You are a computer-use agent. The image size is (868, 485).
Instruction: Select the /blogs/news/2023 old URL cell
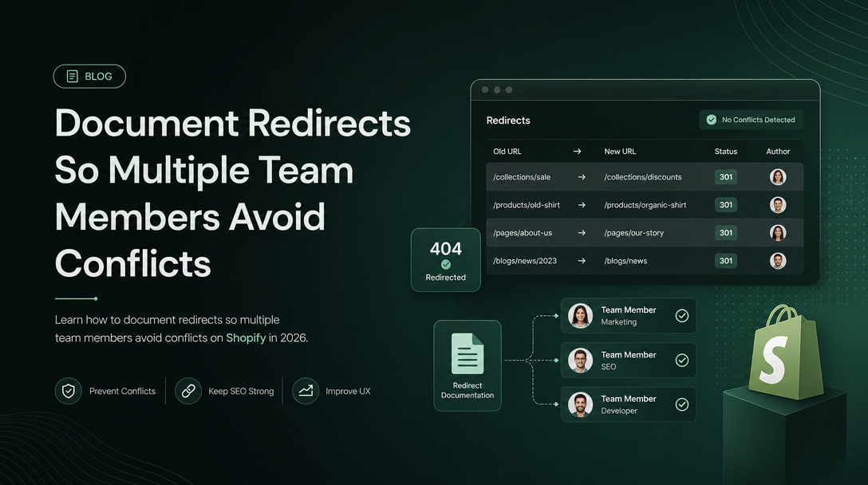pos(525,261)
